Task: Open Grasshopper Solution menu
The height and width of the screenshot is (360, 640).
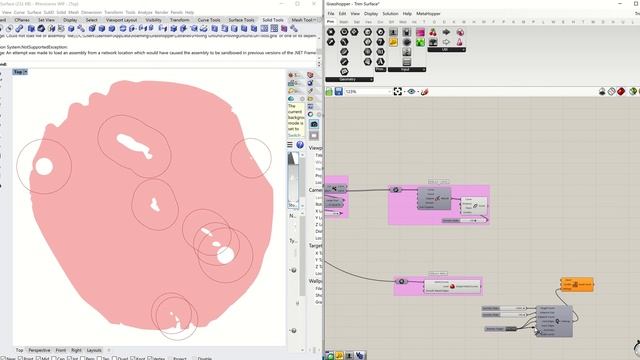Action: pyautogui.click(x=390, y=13)
